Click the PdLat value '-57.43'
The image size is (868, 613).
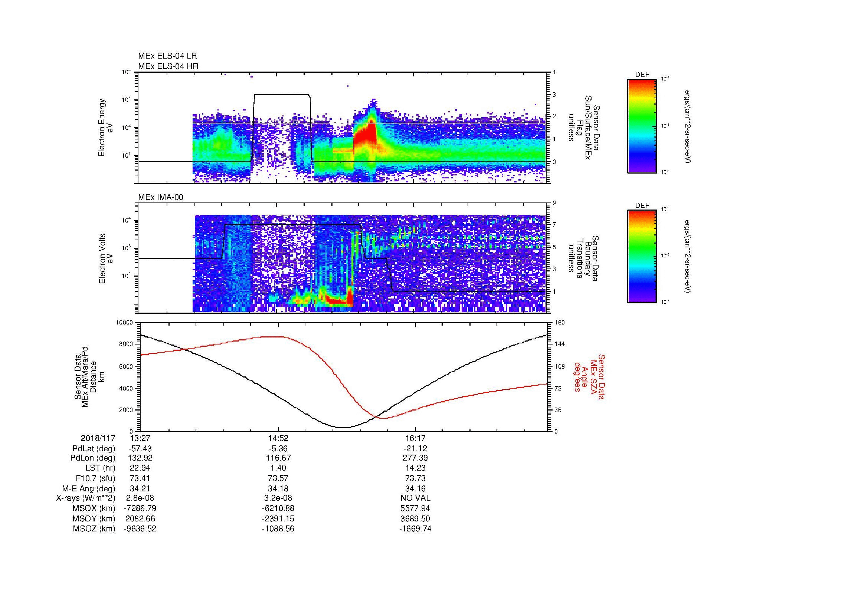click(x=140, y=449)
